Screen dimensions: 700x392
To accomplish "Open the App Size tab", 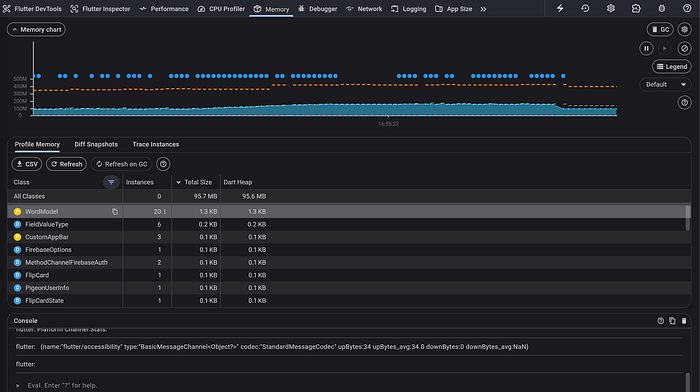I will [454, 9].
